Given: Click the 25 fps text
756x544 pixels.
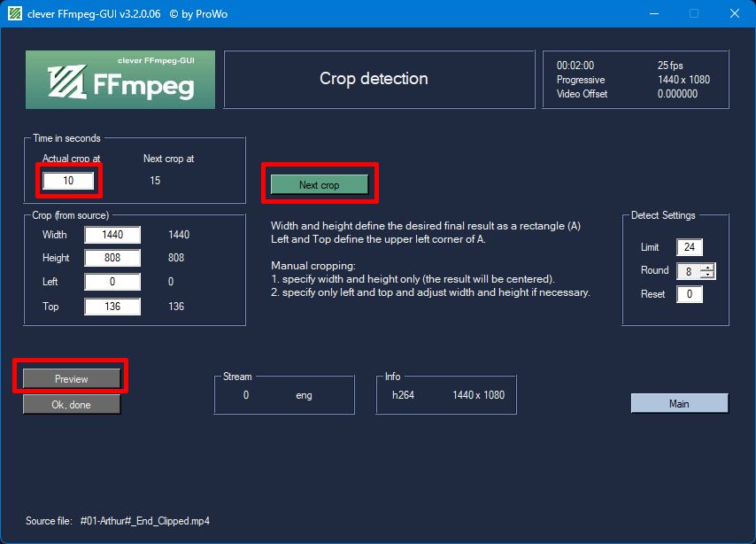Looking at the screenshot, I should click(x=670, y=66).
